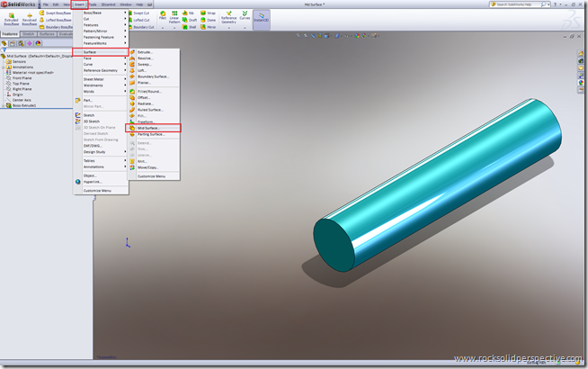Select the Shell tool

(190, 27)
